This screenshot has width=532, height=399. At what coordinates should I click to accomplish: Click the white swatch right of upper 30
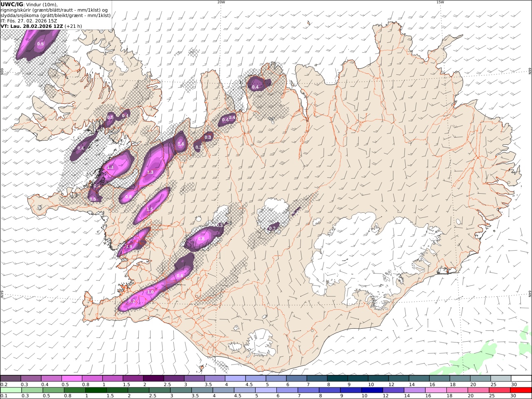521,379
